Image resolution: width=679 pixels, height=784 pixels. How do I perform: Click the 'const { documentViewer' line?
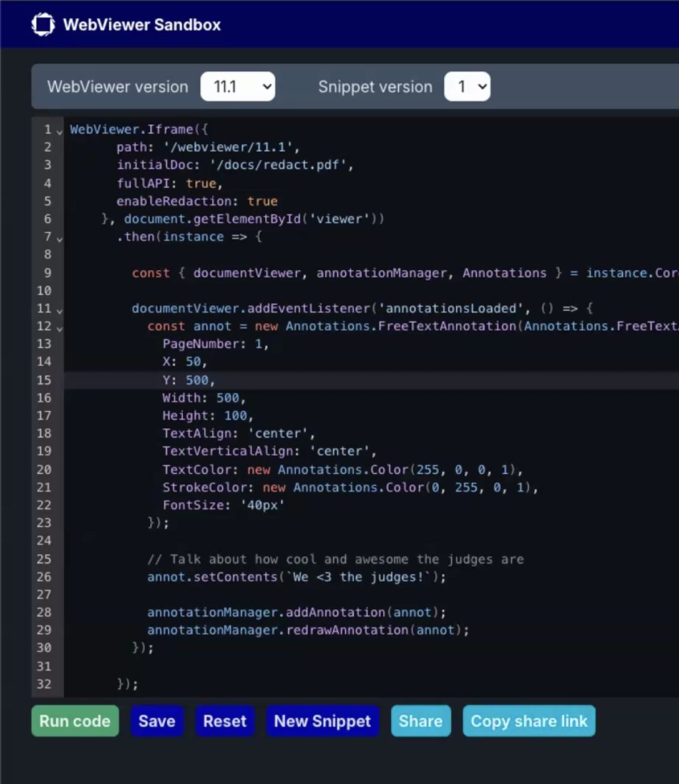[x=404, y=273]
